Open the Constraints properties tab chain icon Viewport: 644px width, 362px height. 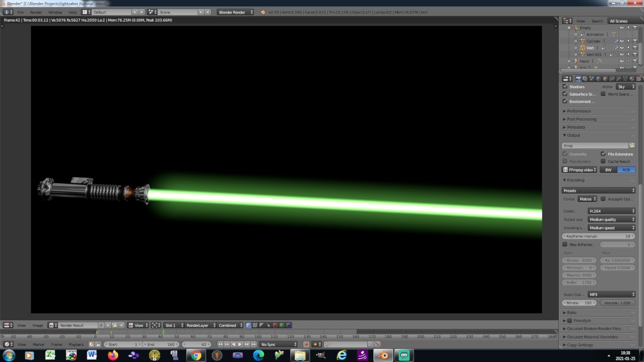click(x=612, y=79)
